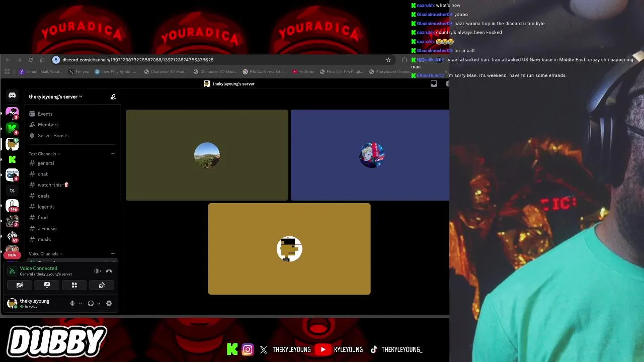Viewport: 644px width, 362px height.
Task: Open the Discord inbox icon
Action: coord(434,84)
